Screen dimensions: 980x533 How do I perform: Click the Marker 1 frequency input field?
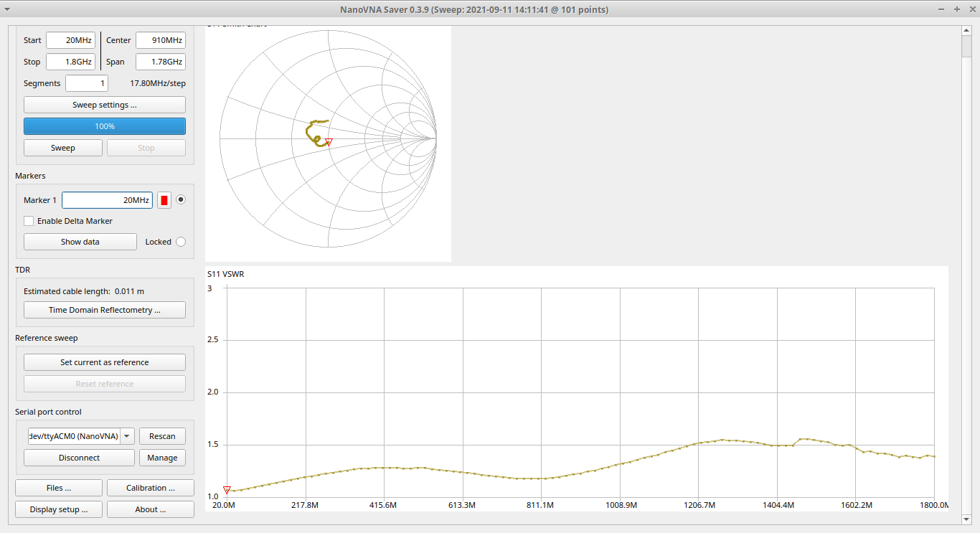pyautogui.click(x=107, y=200)
